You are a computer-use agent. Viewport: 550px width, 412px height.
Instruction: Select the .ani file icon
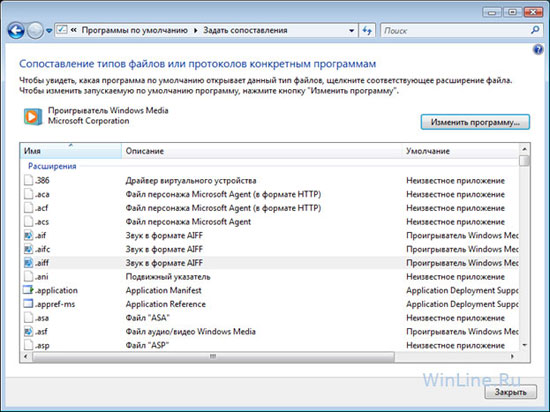pos(28,276)
